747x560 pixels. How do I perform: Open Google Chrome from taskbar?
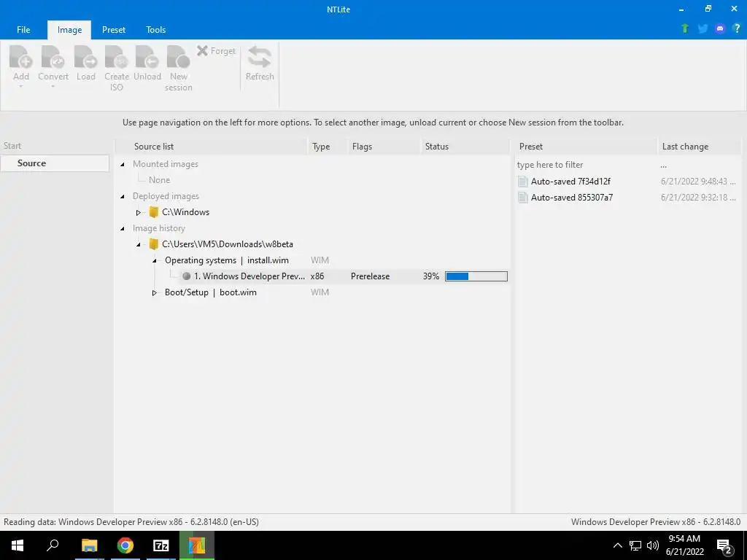[x=125, y=545]
